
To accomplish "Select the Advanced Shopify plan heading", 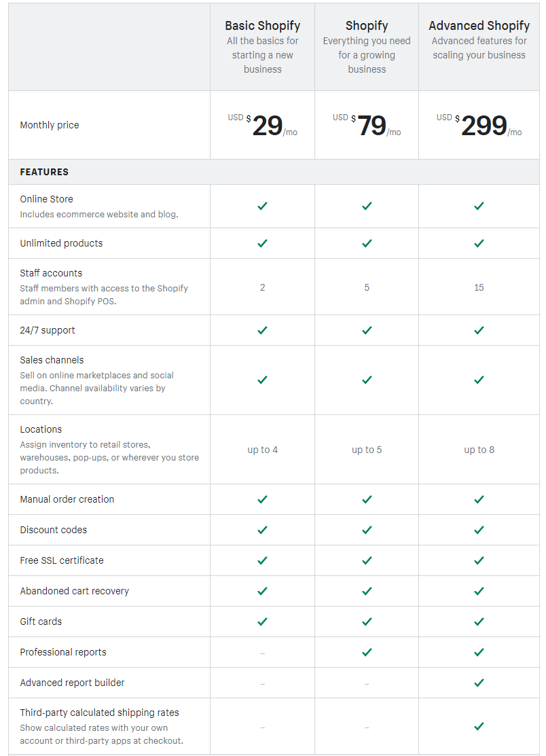I will pos(479,26).
